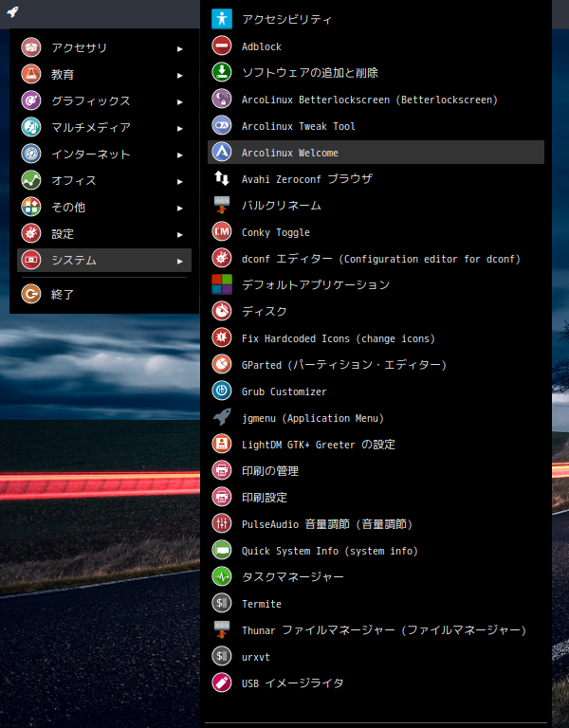The height and width of the screenshot is (728, 569).
Task: Open dconf エディター menu entry
Action: pos(376,258)
